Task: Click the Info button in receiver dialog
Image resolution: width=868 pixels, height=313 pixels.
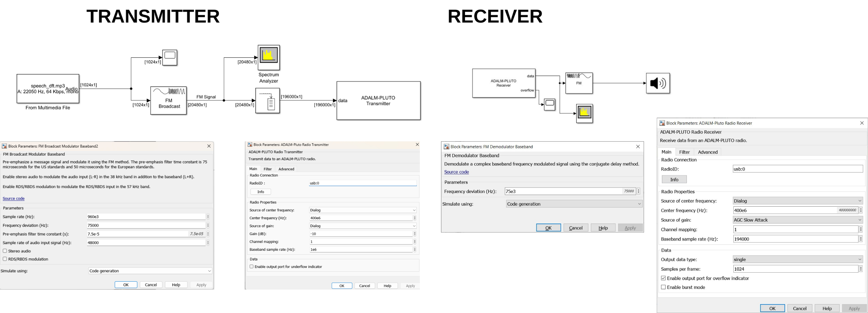Action: 674,179
